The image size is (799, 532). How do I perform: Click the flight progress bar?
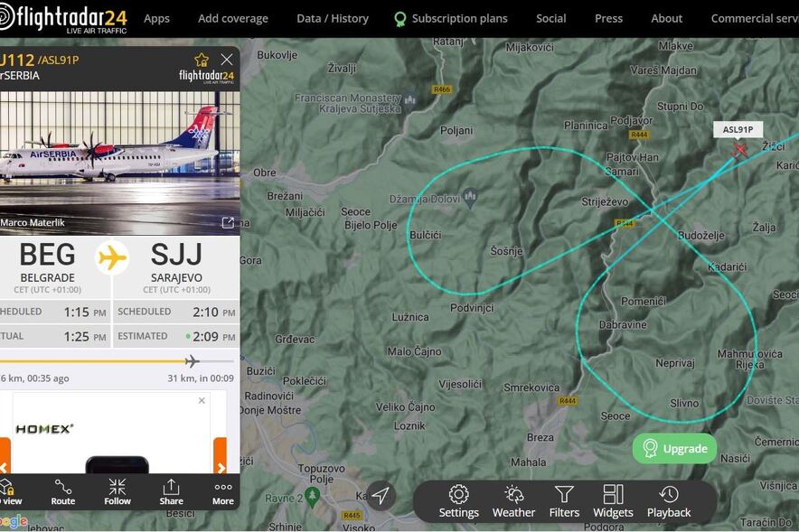117,361
